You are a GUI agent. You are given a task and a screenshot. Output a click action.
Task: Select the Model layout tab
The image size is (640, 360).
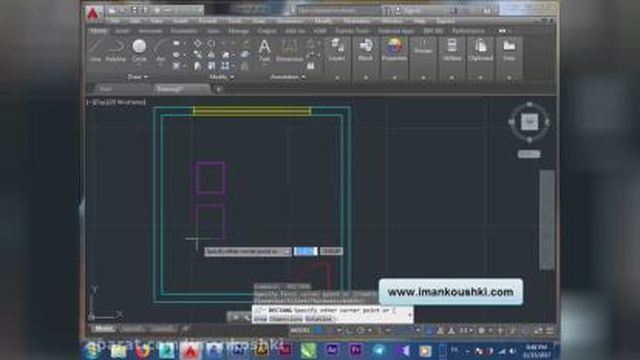[104, 328]
